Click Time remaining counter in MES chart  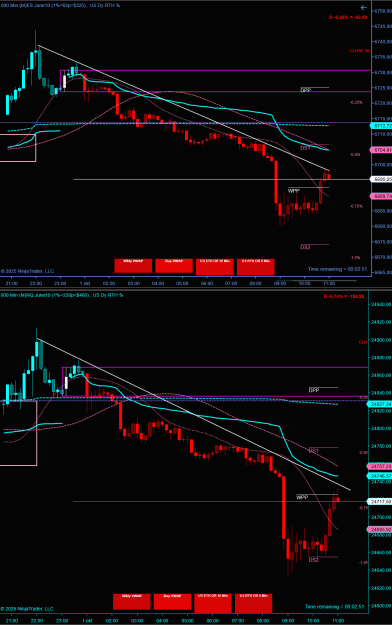[x=337, y=269]
